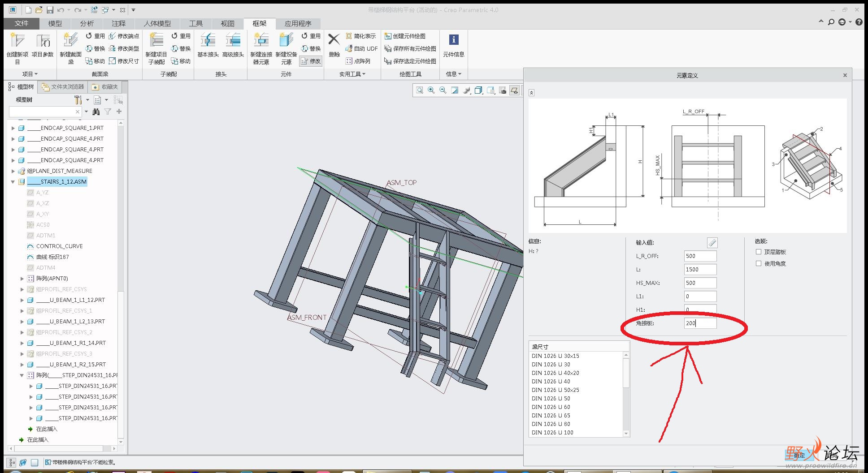Click the HS_MAX input field
The height and width of the screenshot is (473, 868).
point(700,283)
